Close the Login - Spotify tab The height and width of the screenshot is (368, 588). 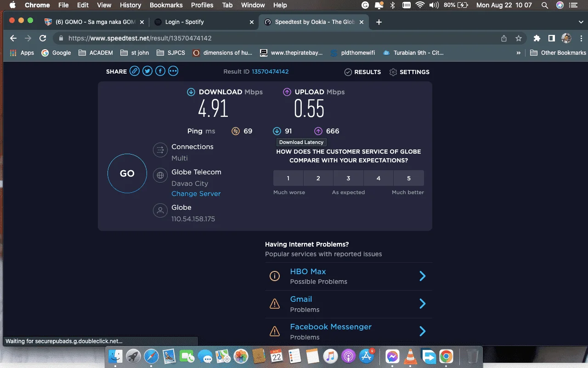(251, 22)
